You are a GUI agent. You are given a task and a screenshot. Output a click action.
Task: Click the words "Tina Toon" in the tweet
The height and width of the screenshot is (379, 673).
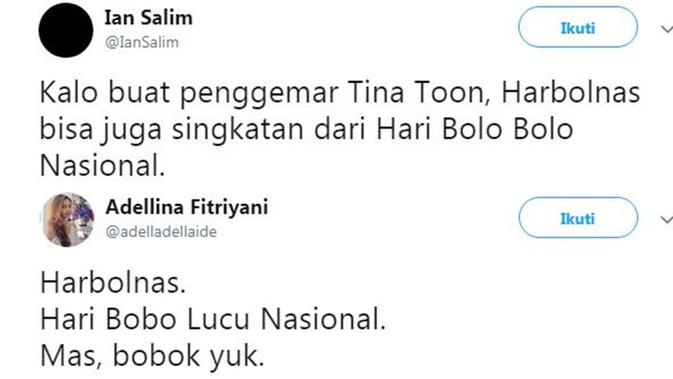coord(419,93)
